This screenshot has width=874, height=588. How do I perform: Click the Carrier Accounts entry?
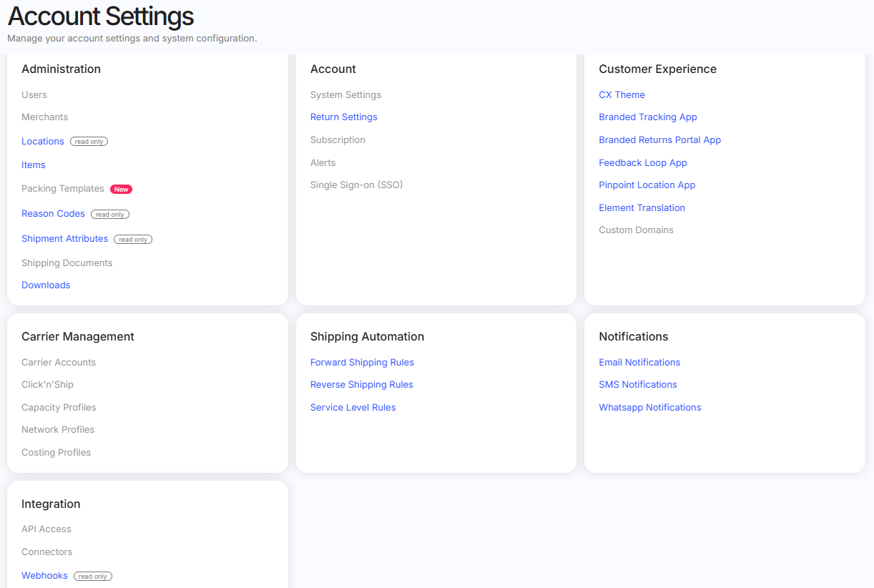[x=59, y=363]
